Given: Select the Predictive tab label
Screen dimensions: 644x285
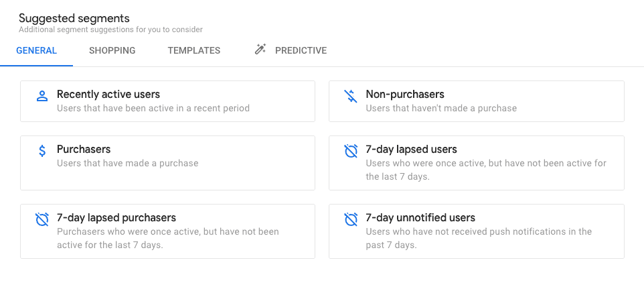Looking at the screenshot, I should coord(301,50).
